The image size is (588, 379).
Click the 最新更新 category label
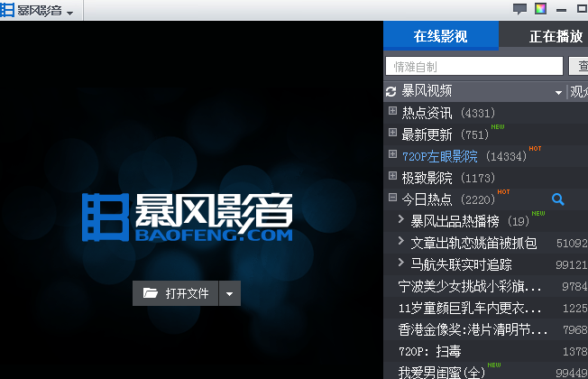coord(427,134)
